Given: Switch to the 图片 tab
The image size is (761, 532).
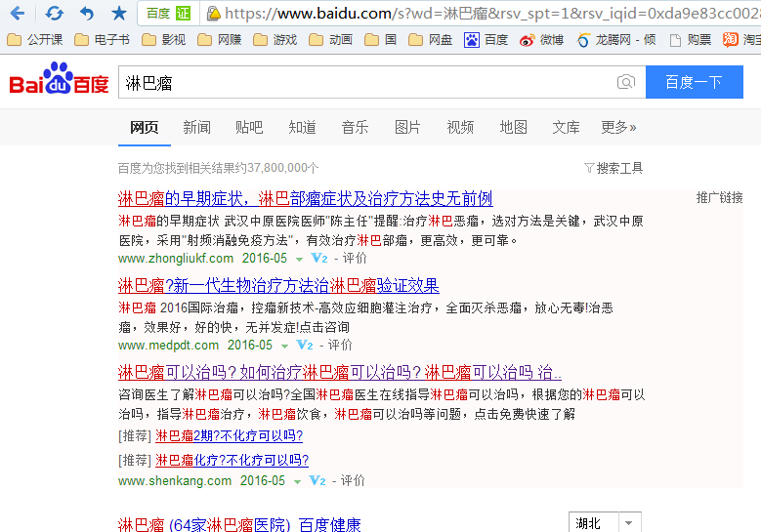Looking at the screenshot, I should click(x=407, y=127).
